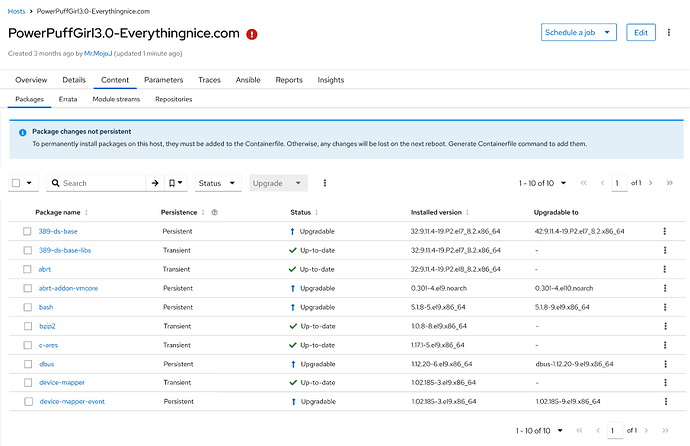This screenshot has height=446, width=690.
Task: Click the Persistence column help icon
Action: pos(214,212)
